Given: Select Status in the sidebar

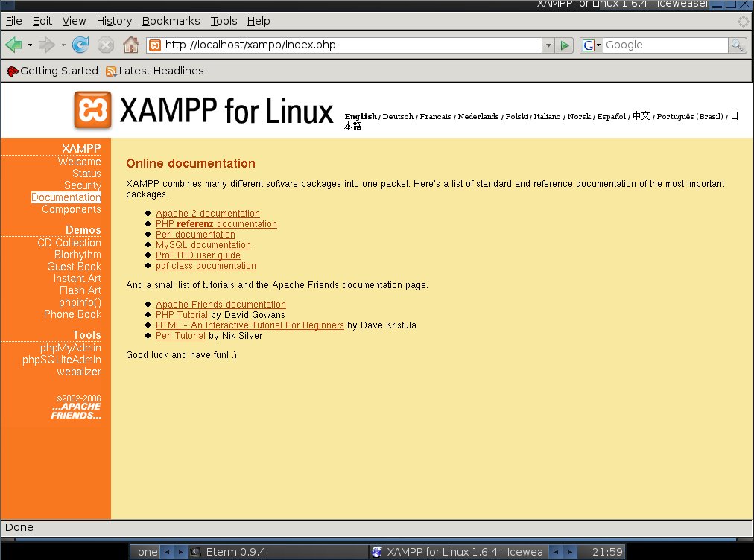Looking at the screenshot, I should pyautogui.click(x=86, y=174).
